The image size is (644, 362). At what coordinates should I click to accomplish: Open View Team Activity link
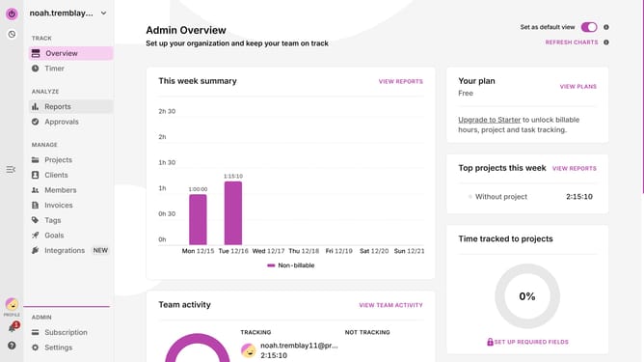[390, 305]
